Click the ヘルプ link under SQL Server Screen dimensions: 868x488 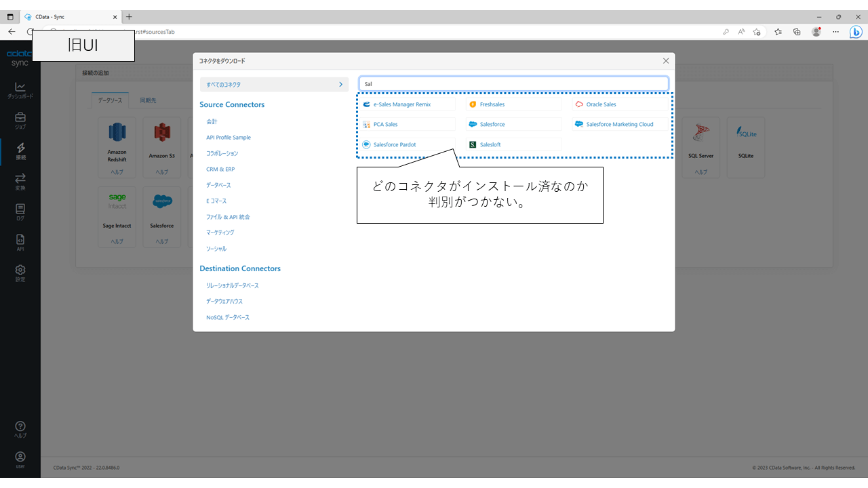click(701, 172)
